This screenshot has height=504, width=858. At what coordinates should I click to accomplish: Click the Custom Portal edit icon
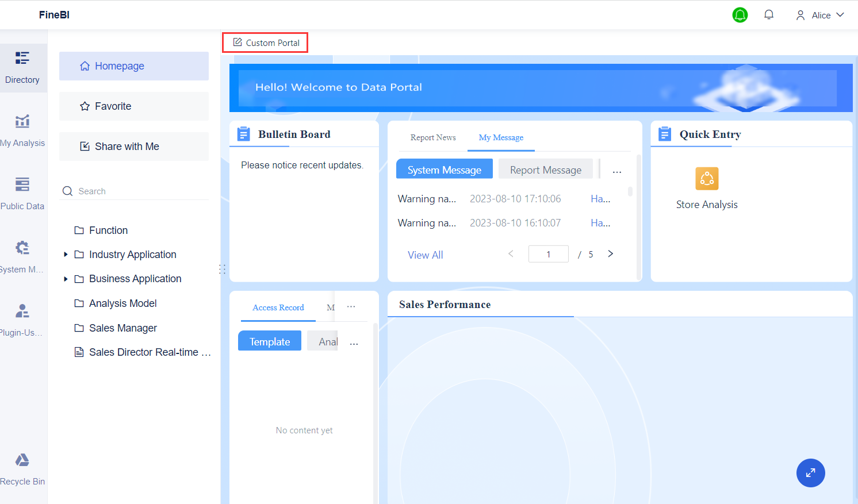click(238, 43)
